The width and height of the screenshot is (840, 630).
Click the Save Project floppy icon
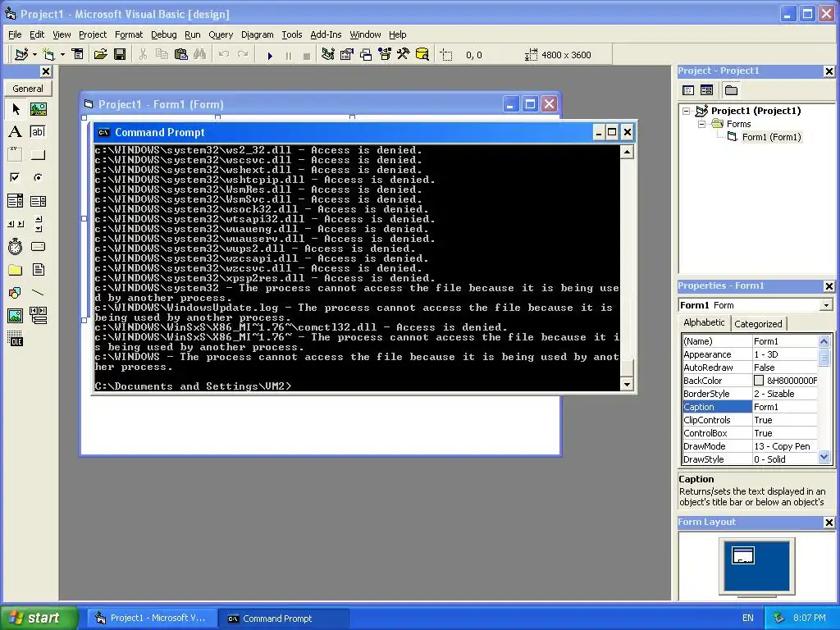click(x=120, y=55)
